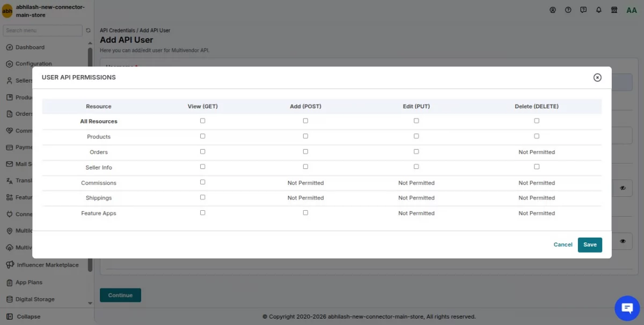644x325 pixels.
Task: Check View (GET) for Products
Action: pyautogui.click(x=202, y=136)
